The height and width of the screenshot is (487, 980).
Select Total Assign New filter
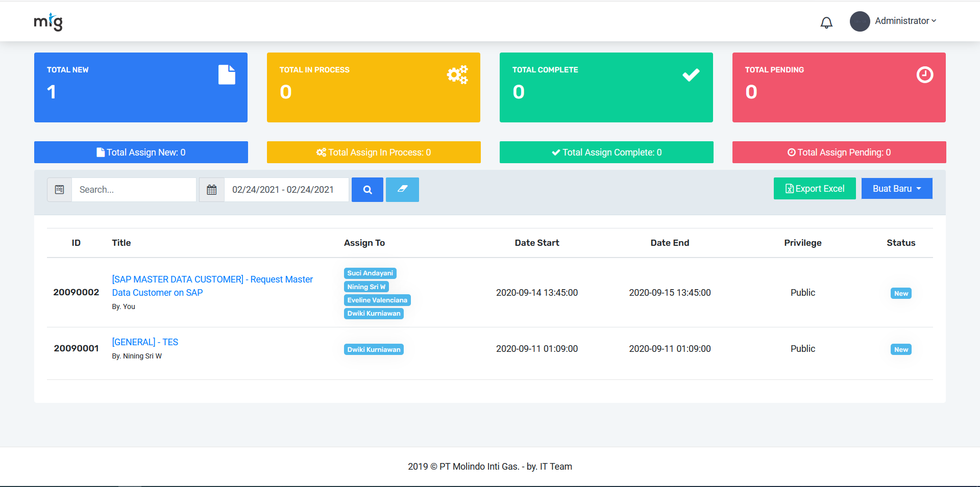(141, 152)
